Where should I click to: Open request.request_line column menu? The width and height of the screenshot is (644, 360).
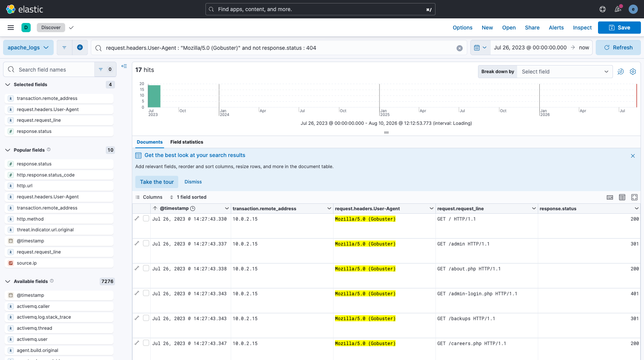point(534,208)
